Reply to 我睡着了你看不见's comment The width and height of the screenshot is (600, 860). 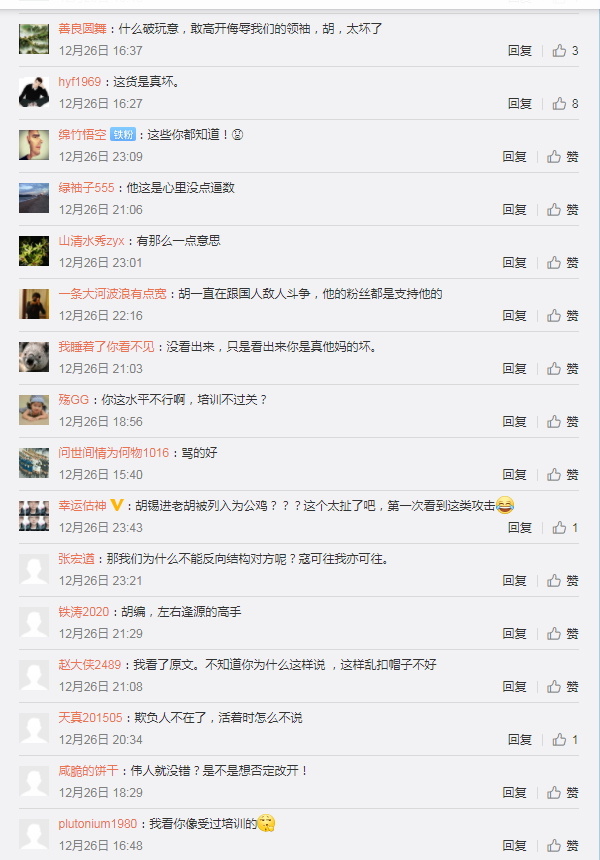[x=514, y=369]
